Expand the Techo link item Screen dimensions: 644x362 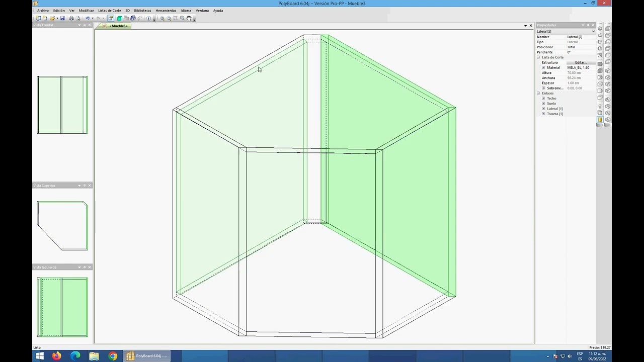click(543, 99)
